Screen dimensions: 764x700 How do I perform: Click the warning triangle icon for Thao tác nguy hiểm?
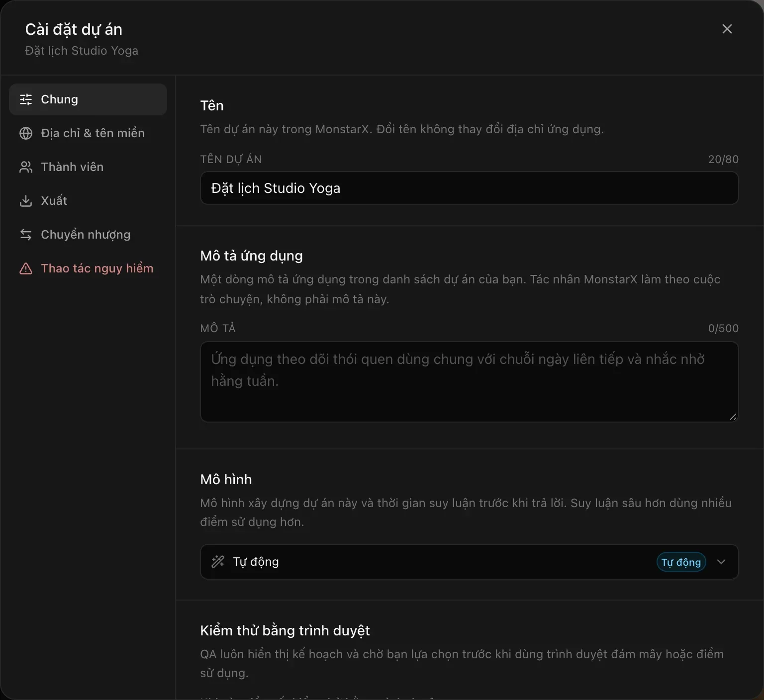pyautogui.click(x=26, y=268)
